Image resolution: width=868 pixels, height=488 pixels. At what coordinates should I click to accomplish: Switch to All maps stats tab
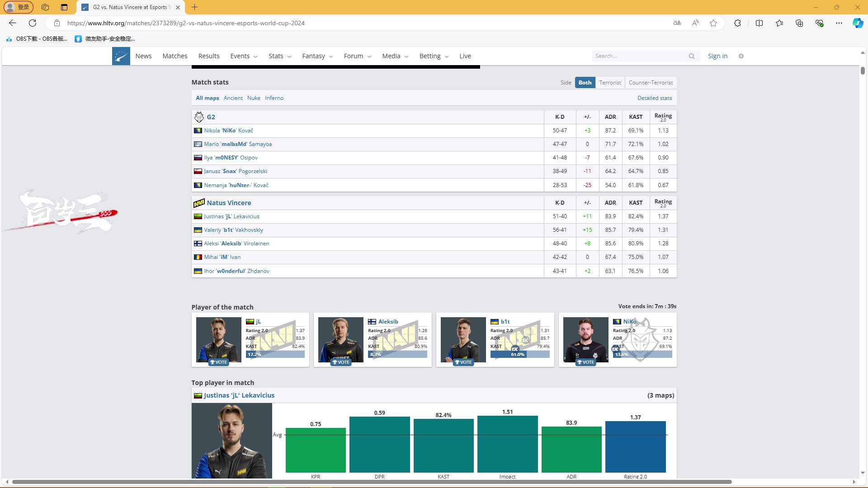[208, 98]
